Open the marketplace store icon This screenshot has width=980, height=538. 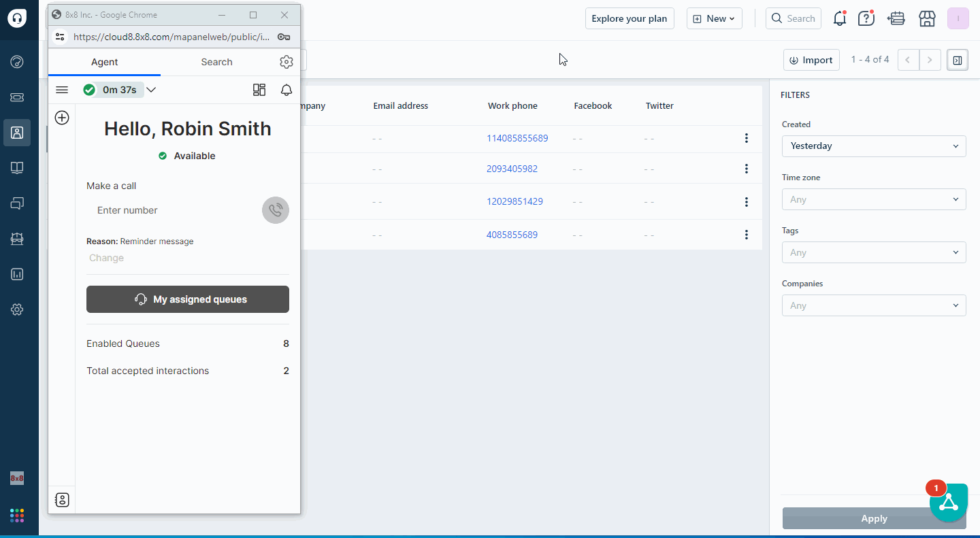point(927,18)
